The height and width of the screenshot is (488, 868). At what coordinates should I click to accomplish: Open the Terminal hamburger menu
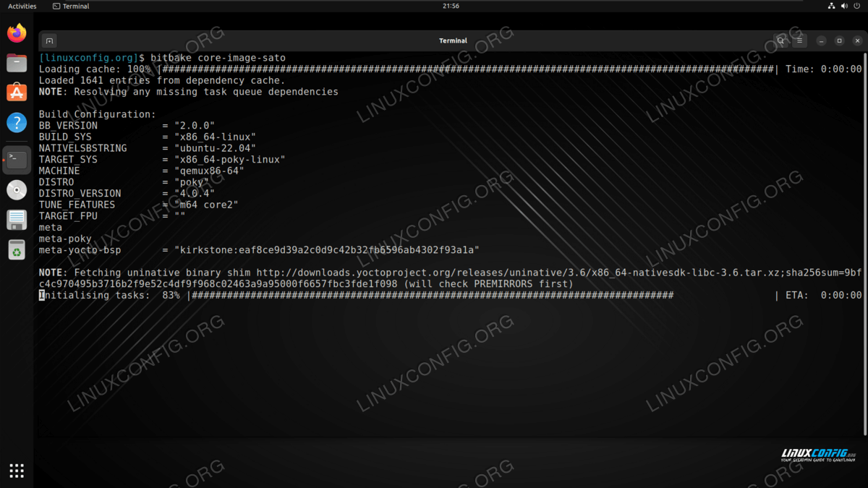(x=799, y=41)
